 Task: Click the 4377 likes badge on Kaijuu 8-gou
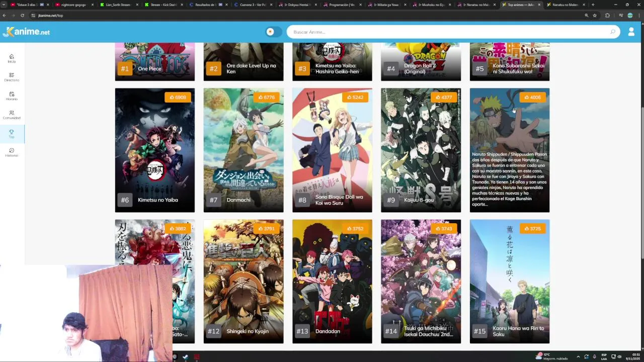point(444,97)
